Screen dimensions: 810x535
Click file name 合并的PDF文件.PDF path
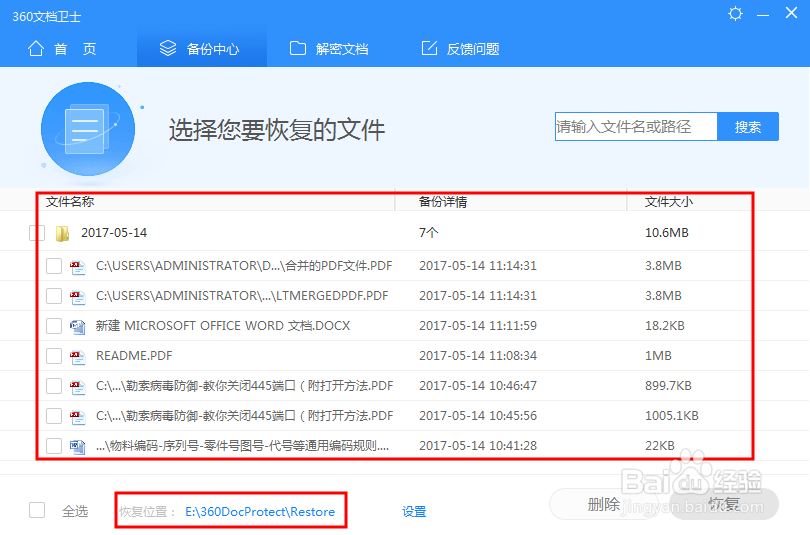(x=244, y=266)
